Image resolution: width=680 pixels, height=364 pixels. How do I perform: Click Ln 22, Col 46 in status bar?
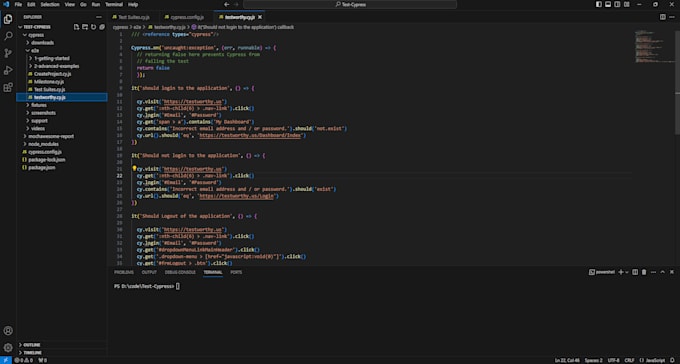[567, 360]
